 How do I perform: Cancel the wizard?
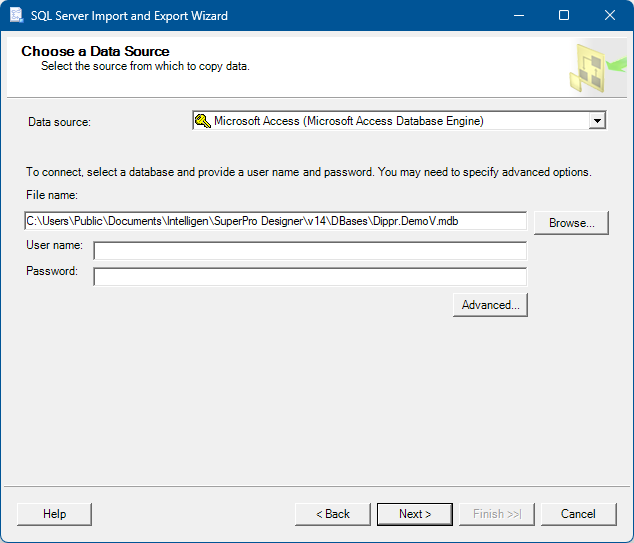point(578,514)
